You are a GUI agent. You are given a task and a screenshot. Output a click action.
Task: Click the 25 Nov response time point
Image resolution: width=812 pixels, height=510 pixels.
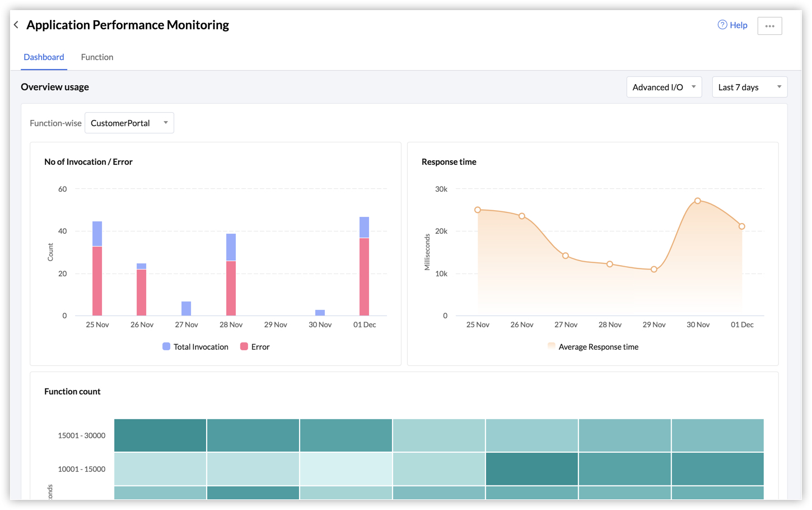(x=478, y=210)
